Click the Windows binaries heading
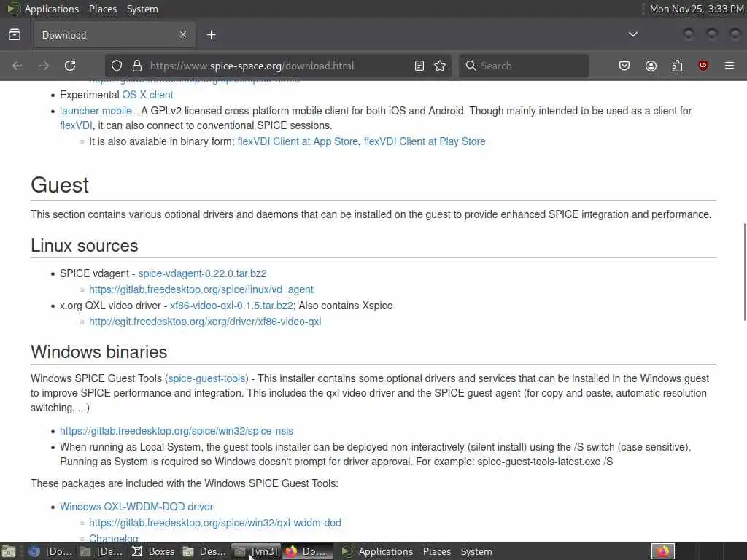Screen dimensions: 747x560 pyautogui.click(x=98, y=352)
